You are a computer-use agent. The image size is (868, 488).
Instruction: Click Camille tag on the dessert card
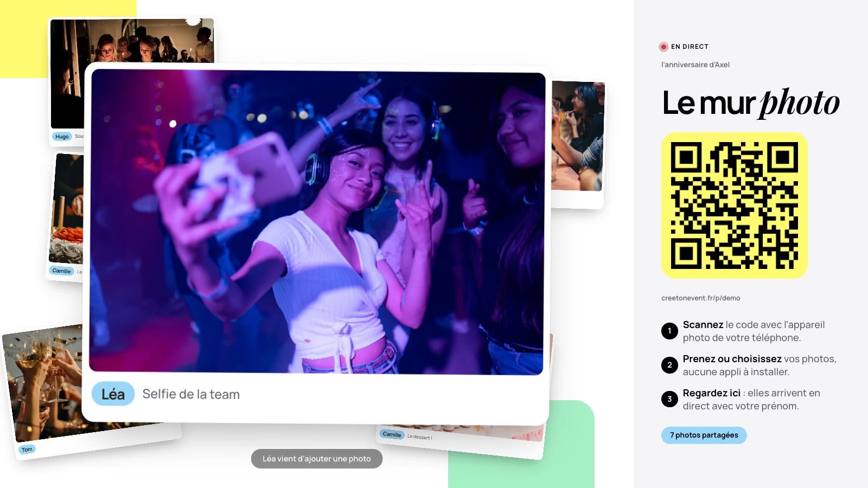pyautogui.click(x=392, y=434)
